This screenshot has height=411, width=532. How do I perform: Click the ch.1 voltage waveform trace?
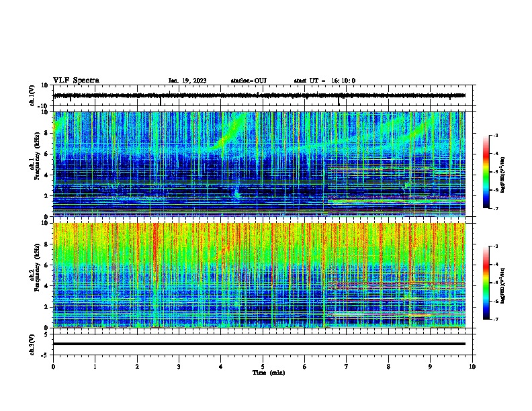pyautogui.click(x=259, y=95)
